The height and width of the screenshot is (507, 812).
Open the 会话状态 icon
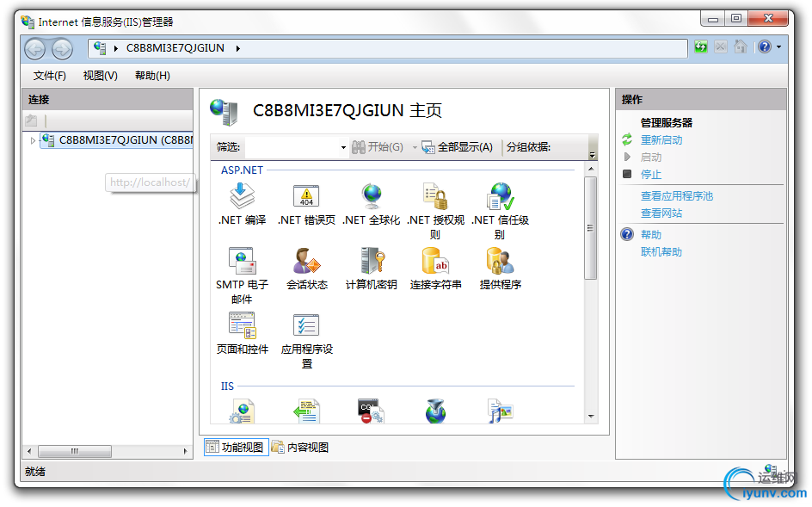306,261
